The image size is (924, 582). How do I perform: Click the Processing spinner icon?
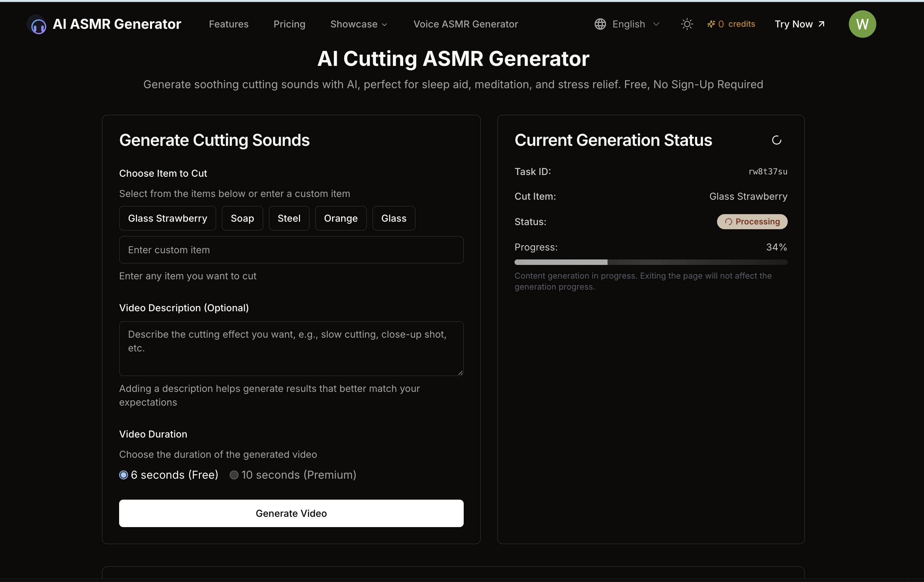click(728, 222)
